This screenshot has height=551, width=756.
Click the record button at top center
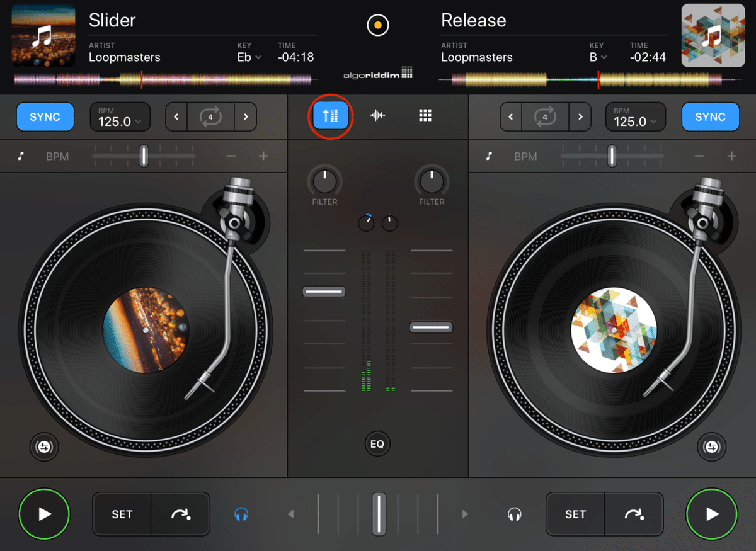click(x=378, y=26)
